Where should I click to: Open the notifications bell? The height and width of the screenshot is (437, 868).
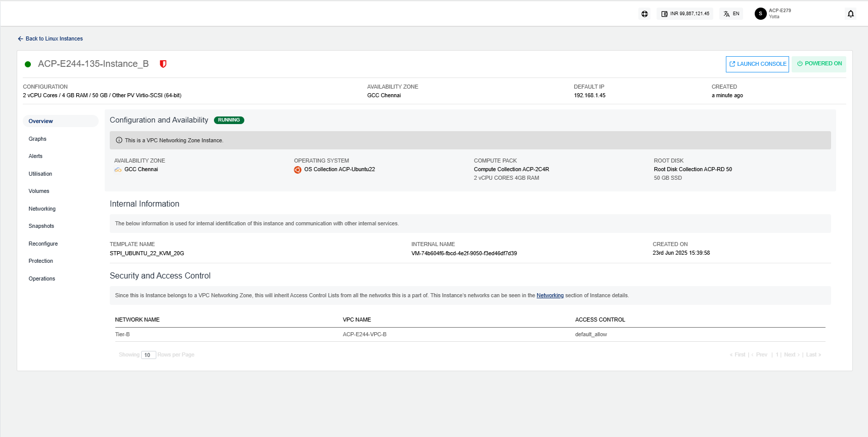click(851, 14)
